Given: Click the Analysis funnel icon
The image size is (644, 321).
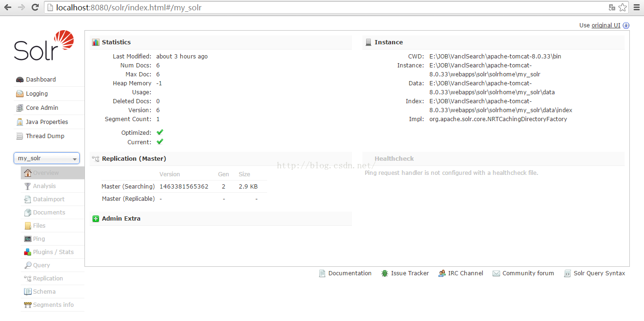Looking at the screenshot, I should tap(28, 186).
